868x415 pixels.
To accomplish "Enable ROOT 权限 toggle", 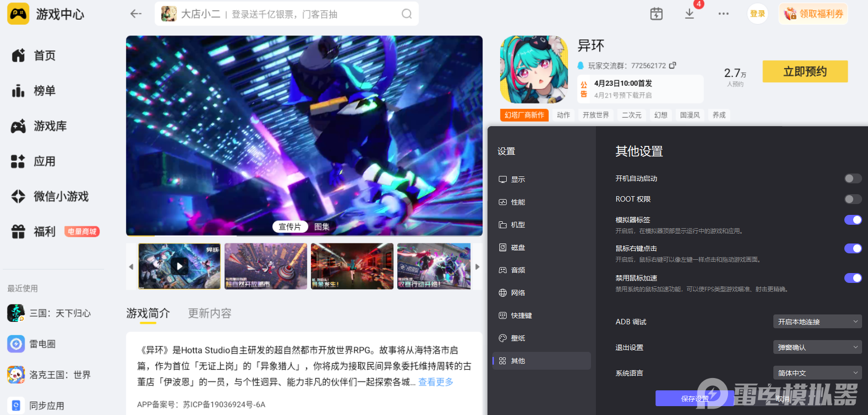I will tap(853, 199).
